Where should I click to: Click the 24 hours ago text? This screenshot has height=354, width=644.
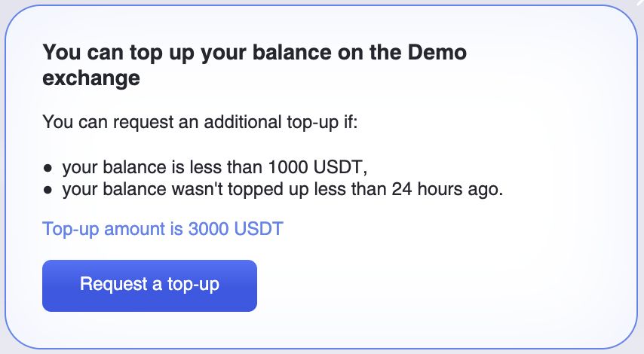446,189
